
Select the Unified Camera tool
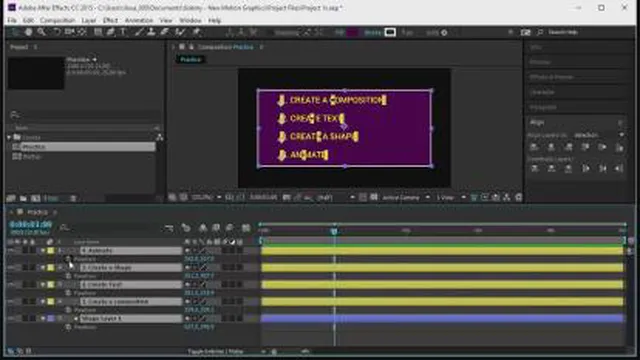[70, 32]
